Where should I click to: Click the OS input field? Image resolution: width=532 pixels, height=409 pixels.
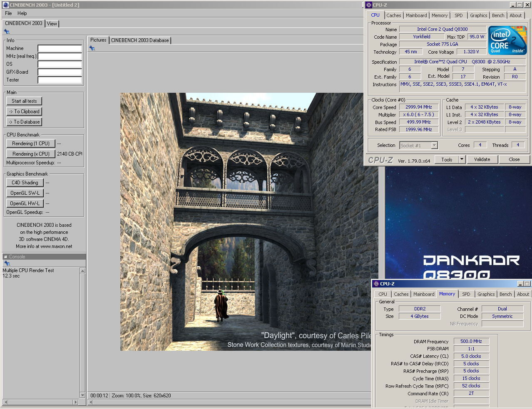(x=60, y=64)
